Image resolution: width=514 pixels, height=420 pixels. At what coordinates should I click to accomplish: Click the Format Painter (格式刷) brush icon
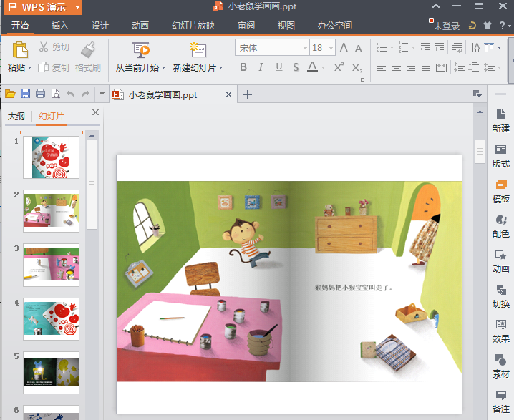coord(88,49)
